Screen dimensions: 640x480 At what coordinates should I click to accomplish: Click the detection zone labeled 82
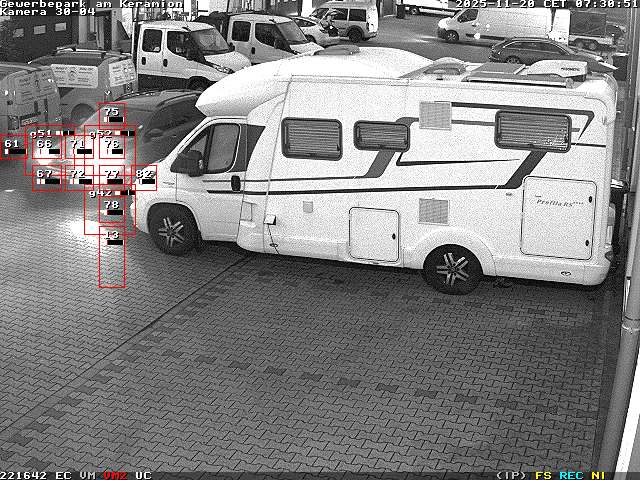pos(145,177)
